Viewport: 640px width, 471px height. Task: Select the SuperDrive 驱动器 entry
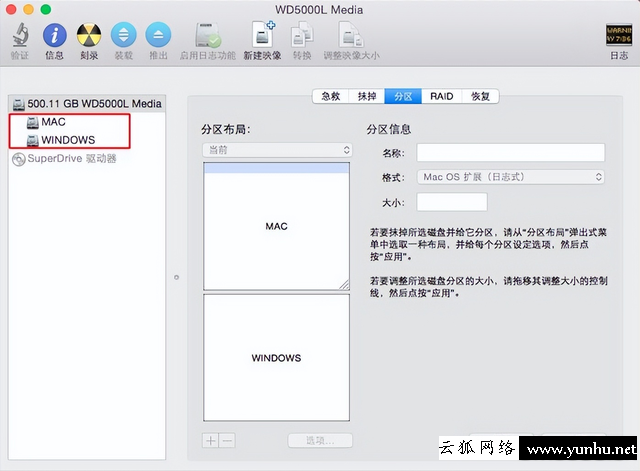click(64, 158)
